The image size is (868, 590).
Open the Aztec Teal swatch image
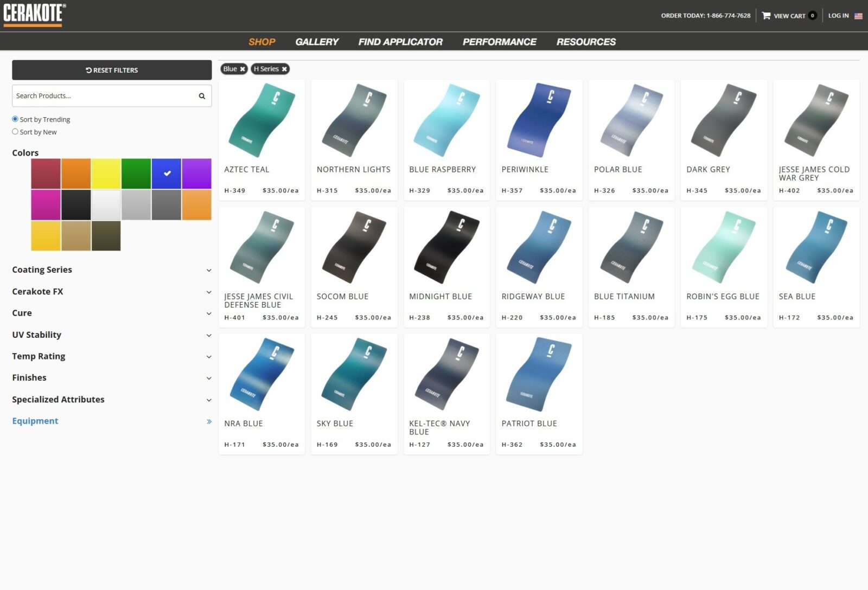pos(262,120)
